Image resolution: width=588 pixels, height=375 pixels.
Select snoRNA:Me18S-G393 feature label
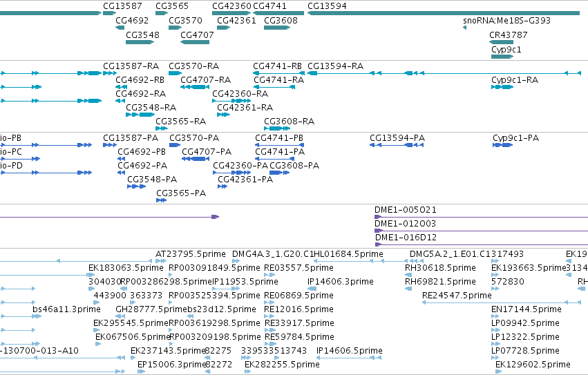507,20
